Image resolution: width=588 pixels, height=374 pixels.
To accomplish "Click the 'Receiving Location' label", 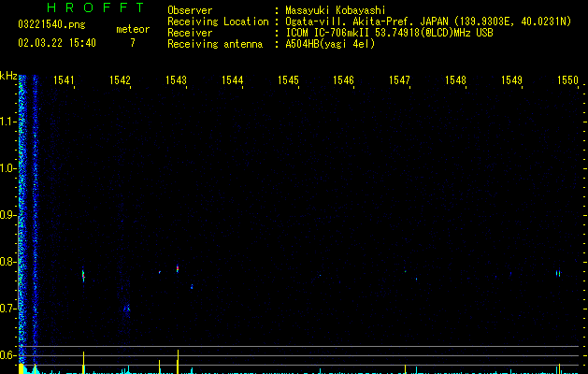I will 218,22.
